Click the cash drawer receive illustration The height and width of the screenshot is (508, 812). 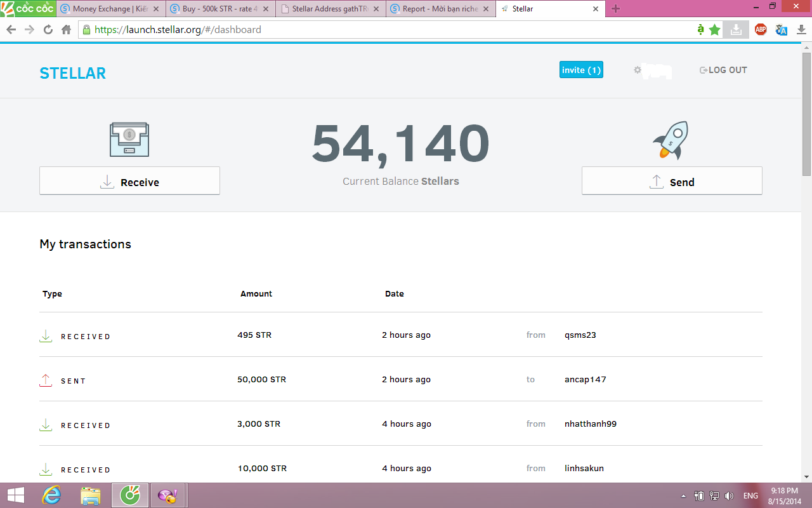coord(129,139)
